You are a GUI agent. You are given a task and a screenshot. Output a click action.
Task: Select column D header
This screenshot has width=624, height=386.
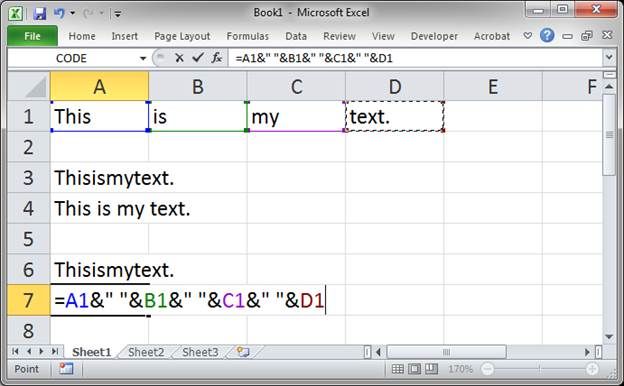point(394,86)
